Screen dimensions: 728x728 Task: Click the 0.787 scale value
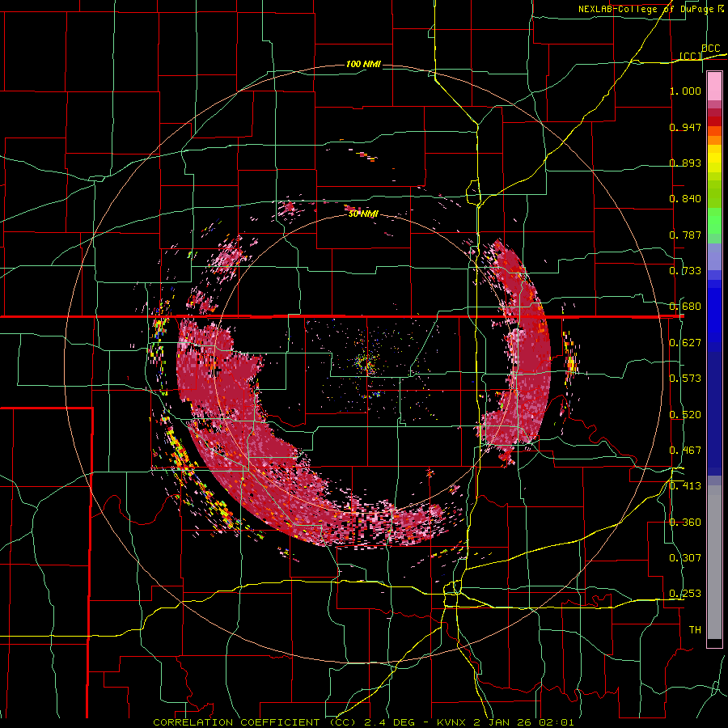coord(685,235)
